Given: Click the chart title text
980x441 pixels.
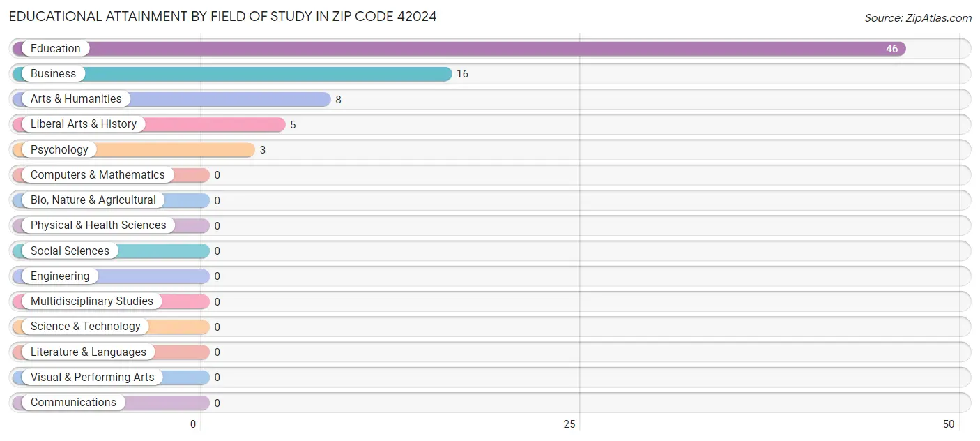Looking at the screenshot, I should [223, 16].
